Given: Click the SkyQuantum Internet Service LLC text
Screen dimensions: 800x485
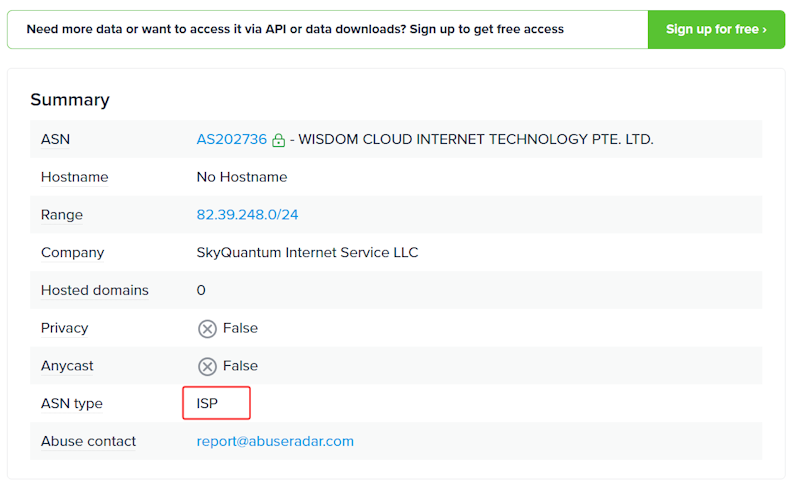Looking at the screenshot, I should pos(307,253).
